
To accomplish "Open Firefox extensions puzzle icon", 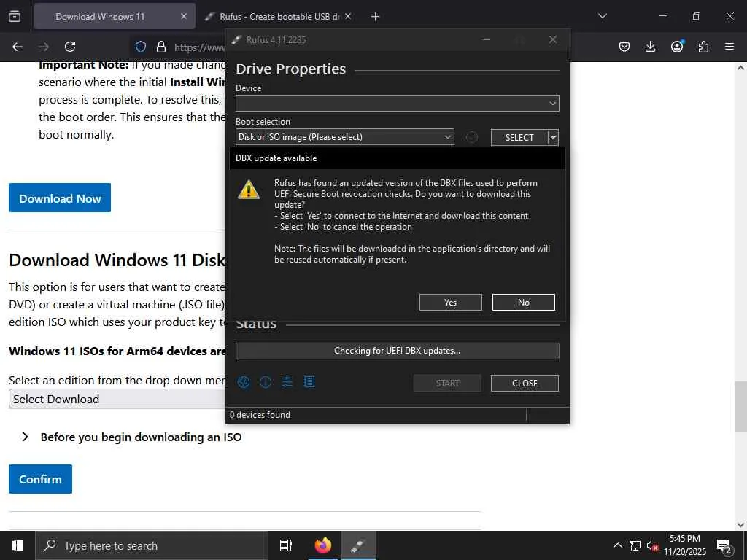I will 703,47.
